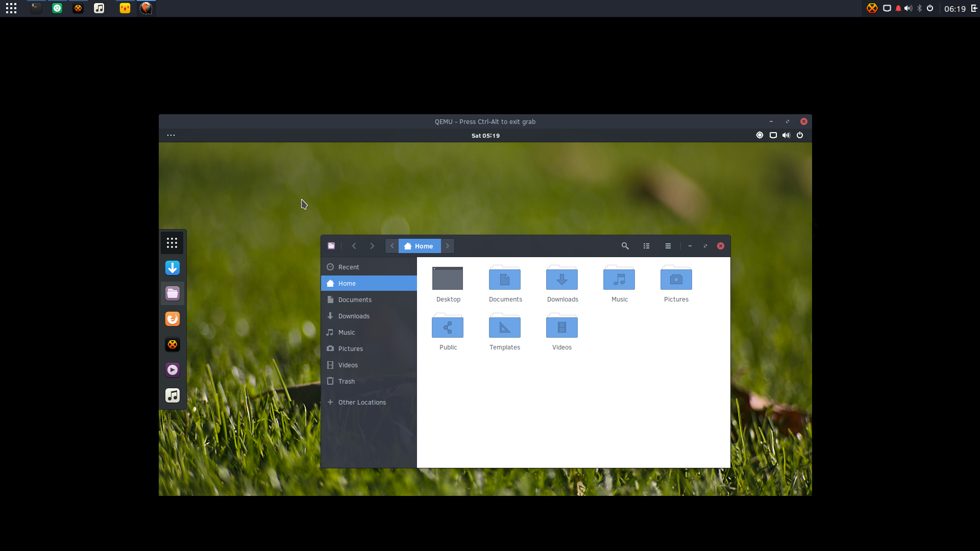The height and width of the screenshot is (551, 980).
Task: Select the Public folder icon
Action: [x=448, y=327]
